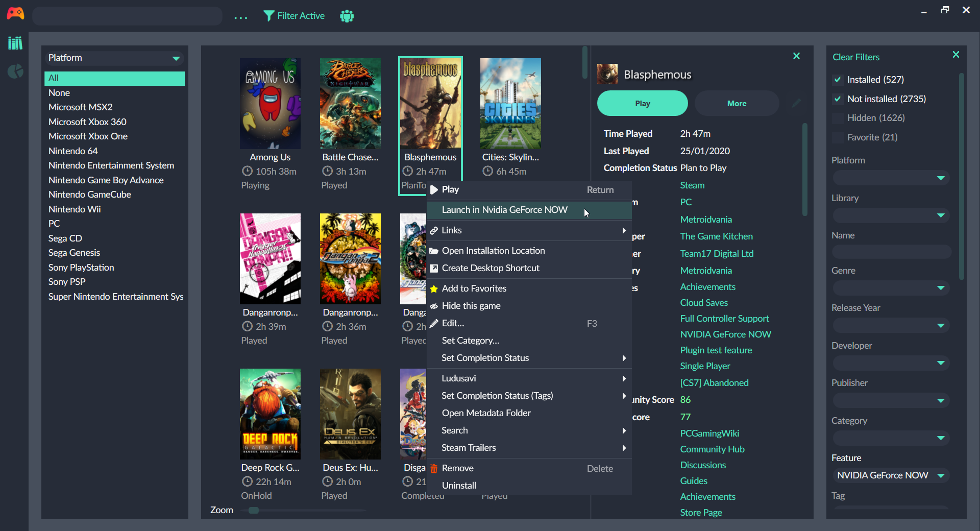980x531 pixels.
Task: Close the Blasphemous details panel
Action: tap(796, 56)
